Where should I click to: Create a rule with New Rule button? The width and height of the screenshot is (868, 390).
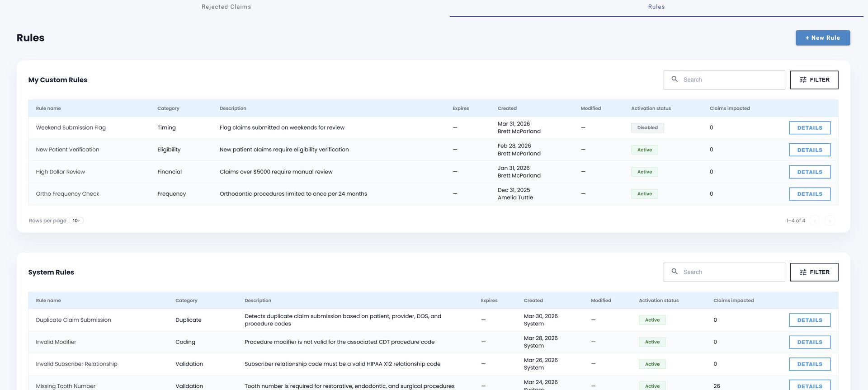[823, 38]
